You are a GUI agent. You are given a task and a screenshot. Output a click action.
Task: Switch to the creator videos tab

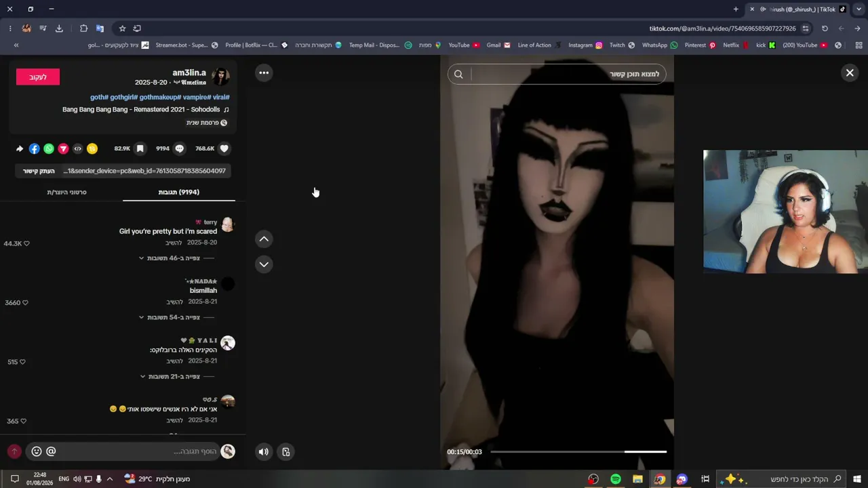66,192
